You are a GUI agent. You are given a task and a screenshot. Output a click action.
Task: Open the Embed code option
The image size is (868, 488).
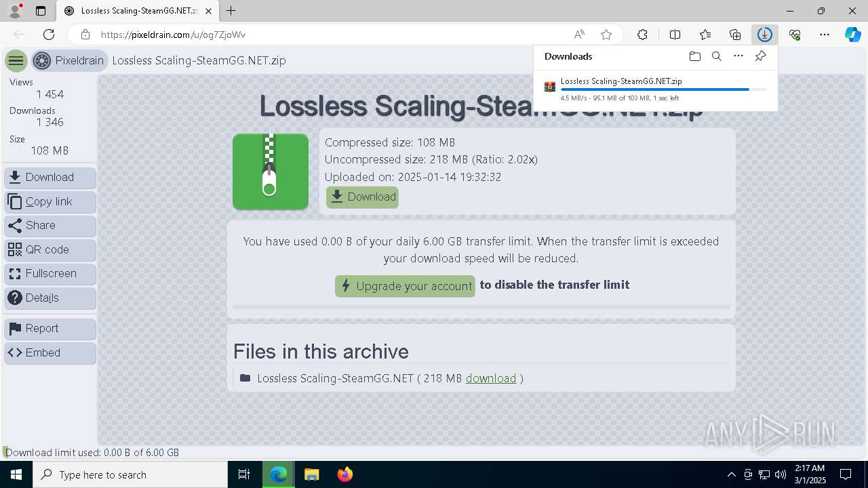pos(50,353)
